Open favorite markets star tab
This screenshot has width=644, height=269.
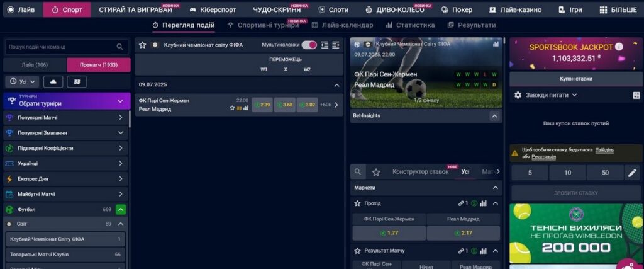tap(376, 172)
